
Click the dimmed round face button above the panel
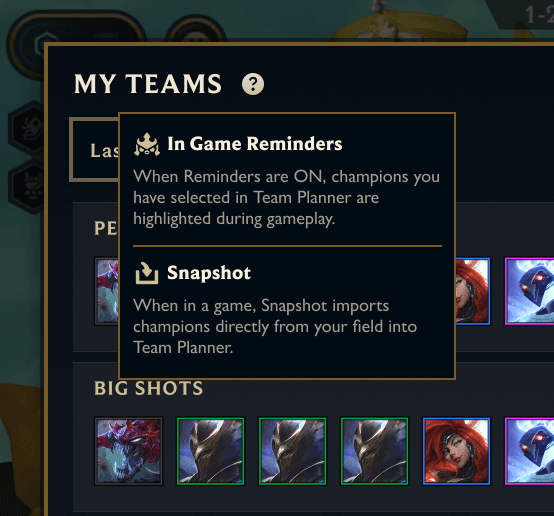(195, 30)
